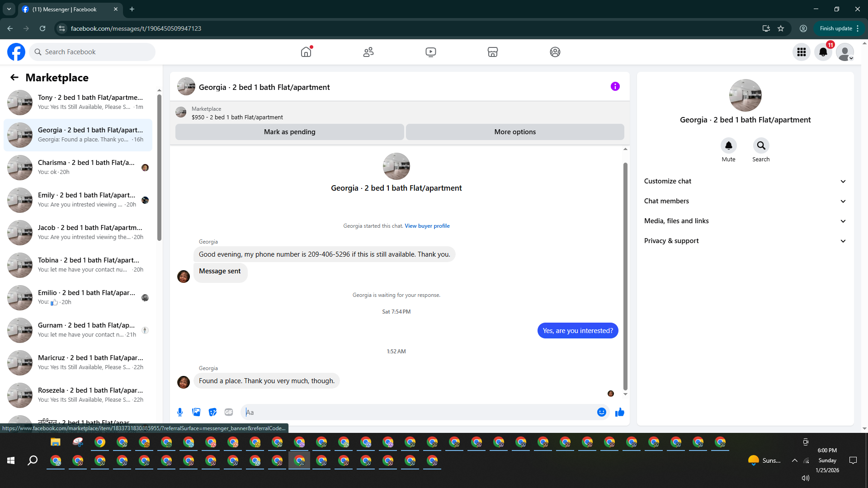This screenshot has width=868, height=488.
Task: Open More options for the listing
Action: 515,132
